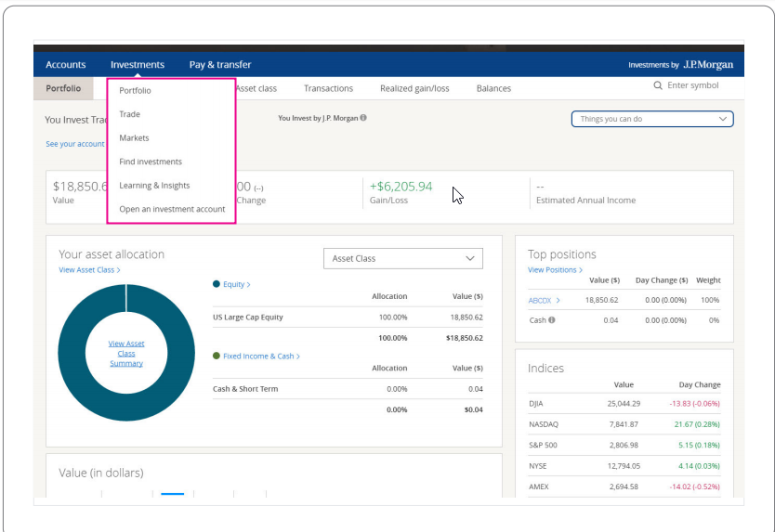Click View Asset Class Summary link in donut
This screenshot has height=532, width=775.
coord(126,353)
